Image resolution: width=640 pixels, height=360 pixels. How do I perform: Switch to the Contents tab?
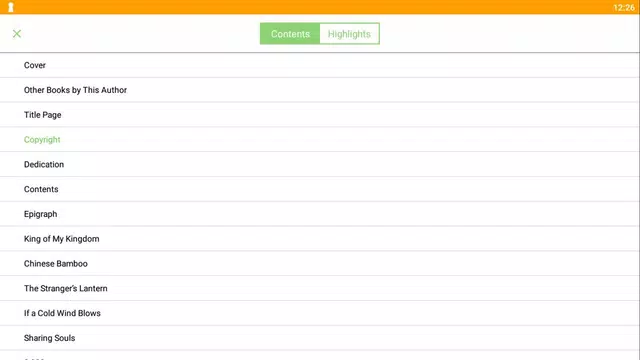point(290,34)
